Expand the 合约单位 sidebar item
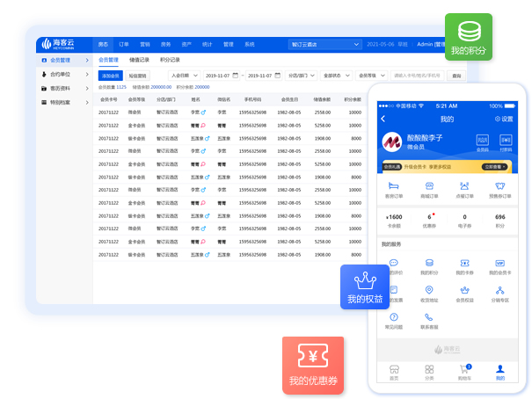The width and height of the screenshot is (532, 399). (66, 74)
